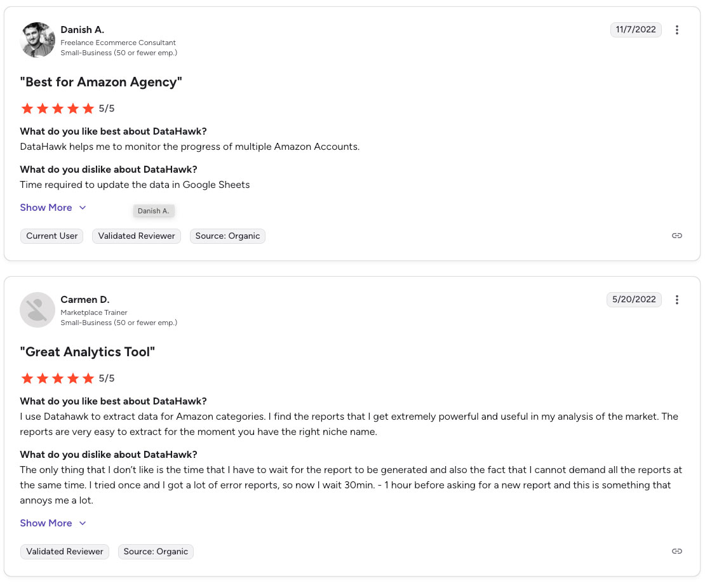Click the Current User tag
Screen dimensions: 705x588
[x=52, y=236]
